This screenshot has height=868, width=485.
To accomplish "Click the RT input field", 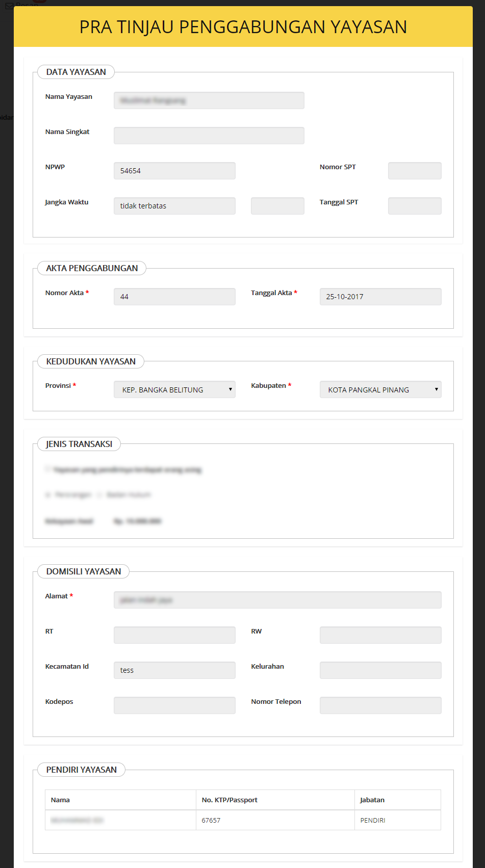I will point(174,635).
